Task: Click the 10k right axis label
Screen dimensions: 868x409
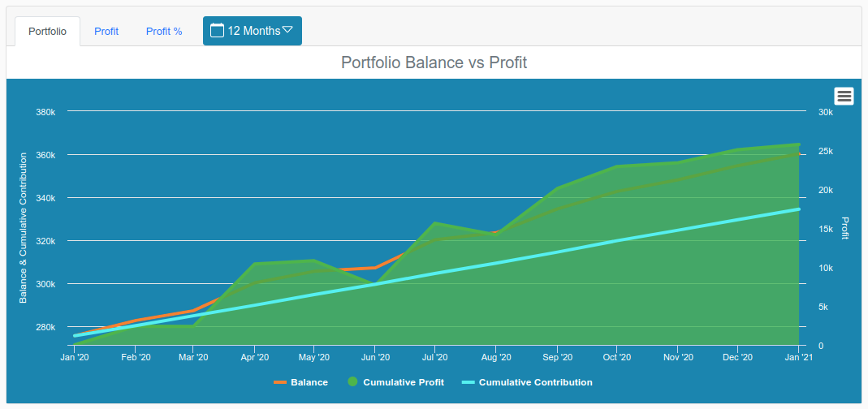Action: [x=826, y=268]
